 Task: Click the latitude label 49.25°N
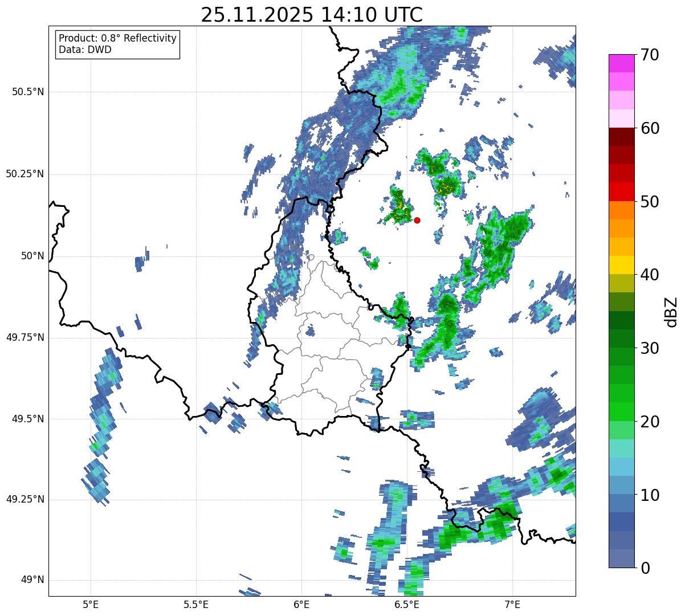coord(25,499)
